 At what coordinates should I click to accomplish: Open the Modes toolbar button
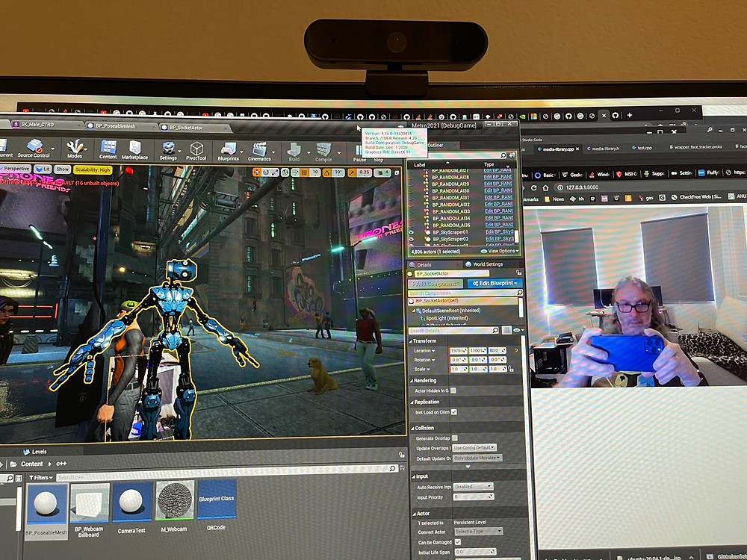click(75, 149)
